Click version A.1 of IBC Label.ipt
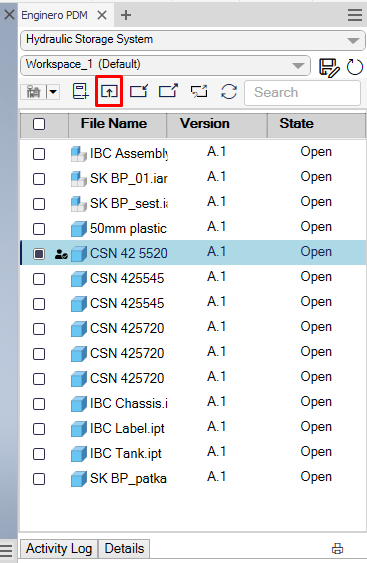 click(x=217, y=427)
